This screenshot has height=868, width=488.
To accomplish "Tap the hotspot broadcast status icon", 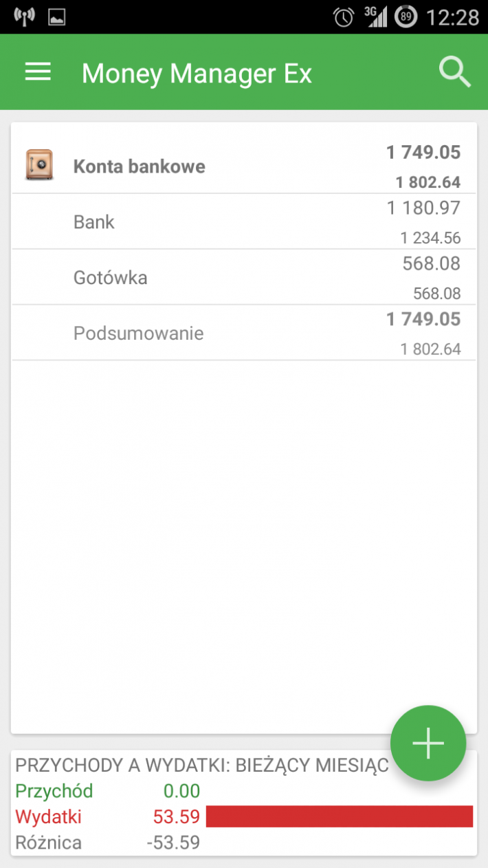I will (x=25, y=17).
